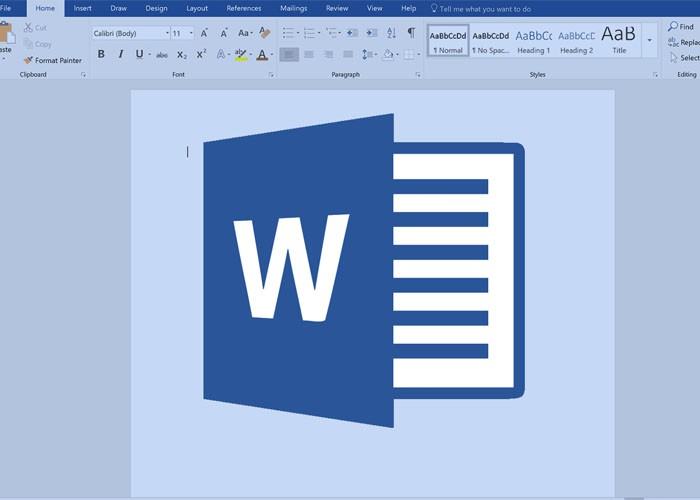700x500 pixels.
Task: Click the yellow text highlight color
Action: pyautogui.click(x=240, y=54)
